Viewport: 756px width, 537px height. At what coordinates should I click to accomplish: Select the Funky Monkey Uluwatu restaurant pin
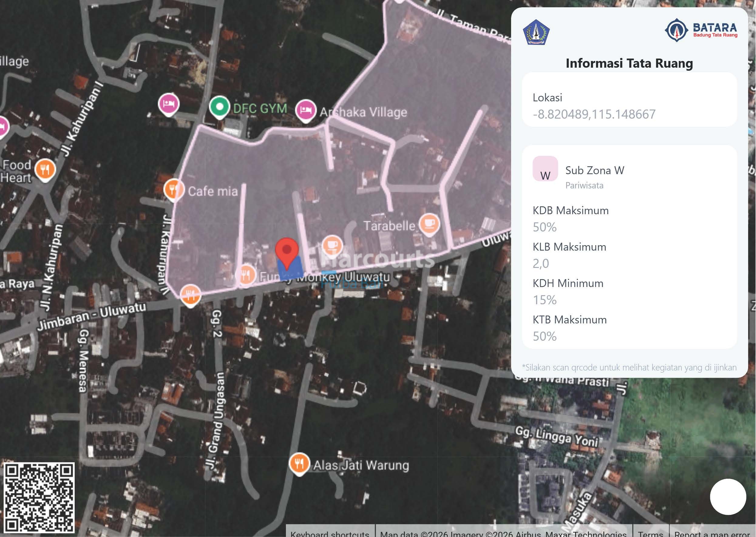point(246,275)
